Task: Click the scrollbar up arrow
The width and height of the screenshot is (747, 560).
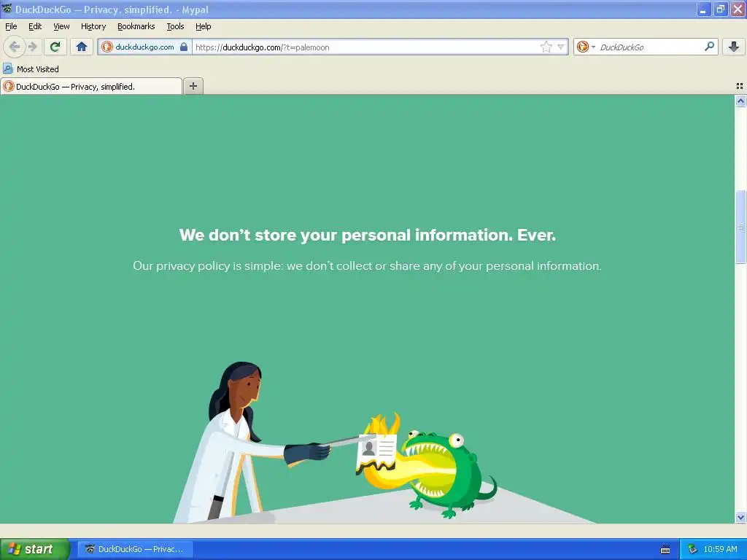Action: tap(740, 101)
